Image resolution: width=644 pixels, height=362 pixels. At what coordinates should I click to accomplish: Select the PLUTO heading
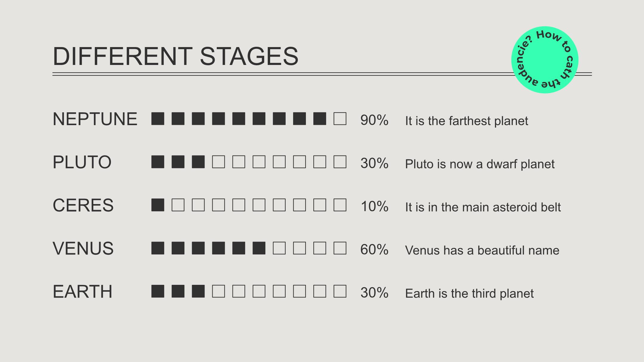pos(82,162)
